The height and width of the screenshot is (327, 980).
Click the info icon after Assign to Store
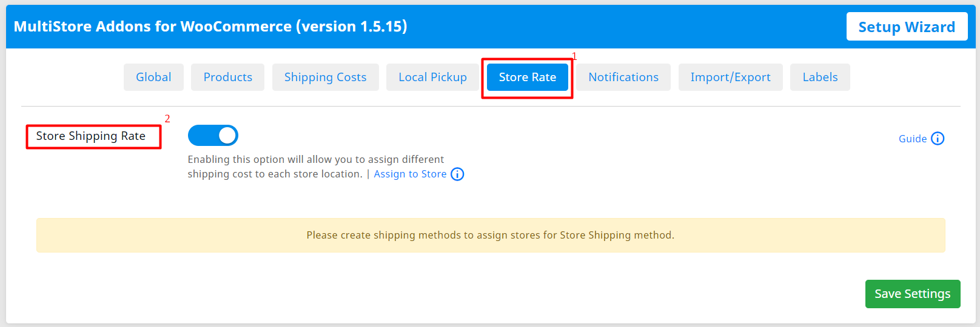[457, 174]
